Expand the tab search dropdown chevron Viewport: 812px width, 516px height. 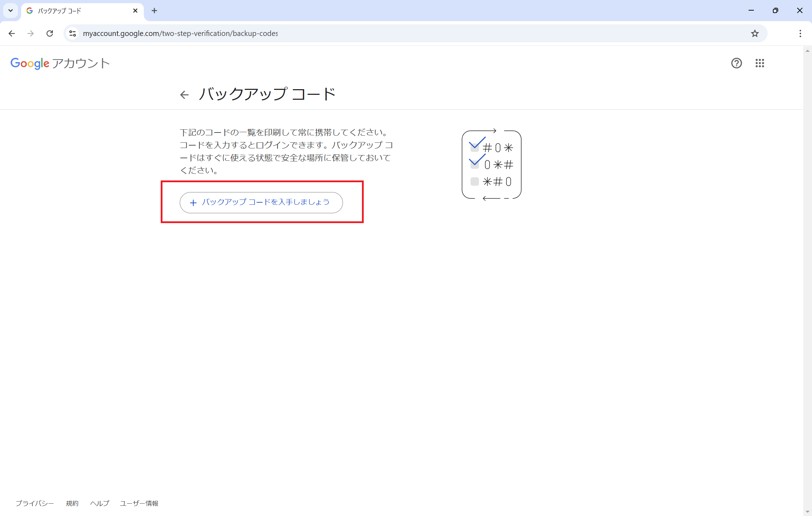[11, 11]
